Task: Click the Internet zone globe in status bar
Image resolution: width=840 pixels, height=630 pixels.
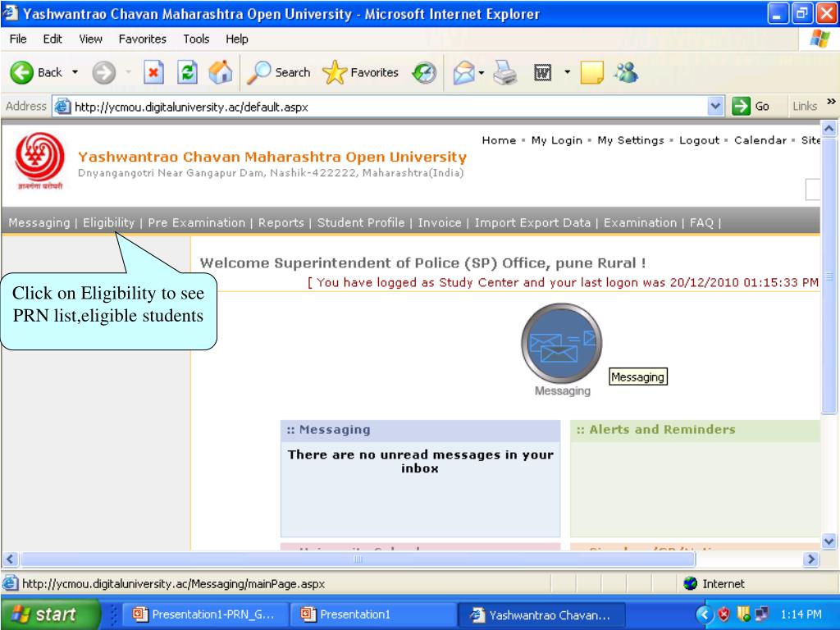Action: (x=690, y=583)
